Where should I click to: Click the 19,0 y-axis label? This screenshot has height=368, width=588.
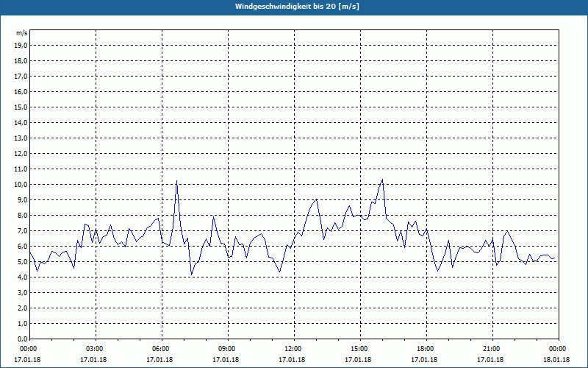coord(21,46)
